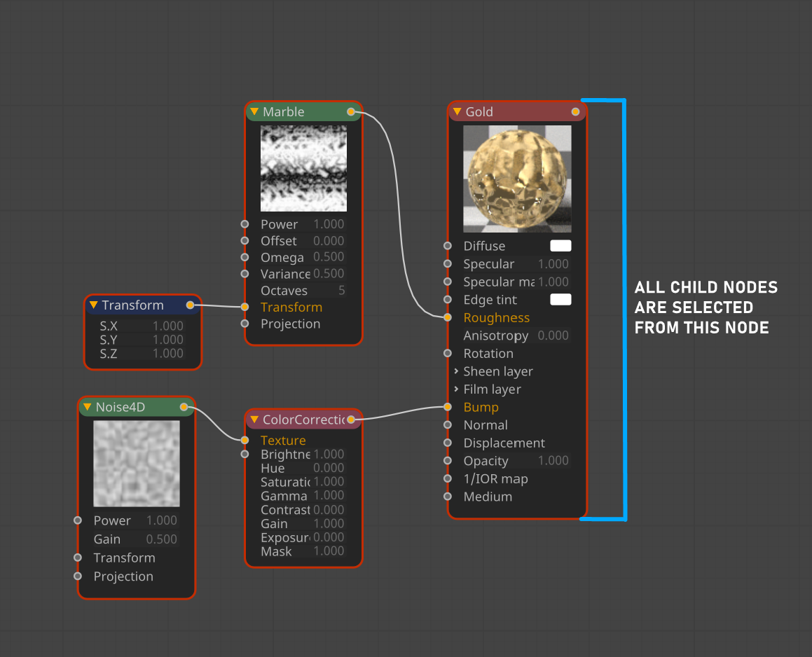The image size is (812, 657).
Task: Open the Edge tint color swatch
Action: click(x=560, y=300)
